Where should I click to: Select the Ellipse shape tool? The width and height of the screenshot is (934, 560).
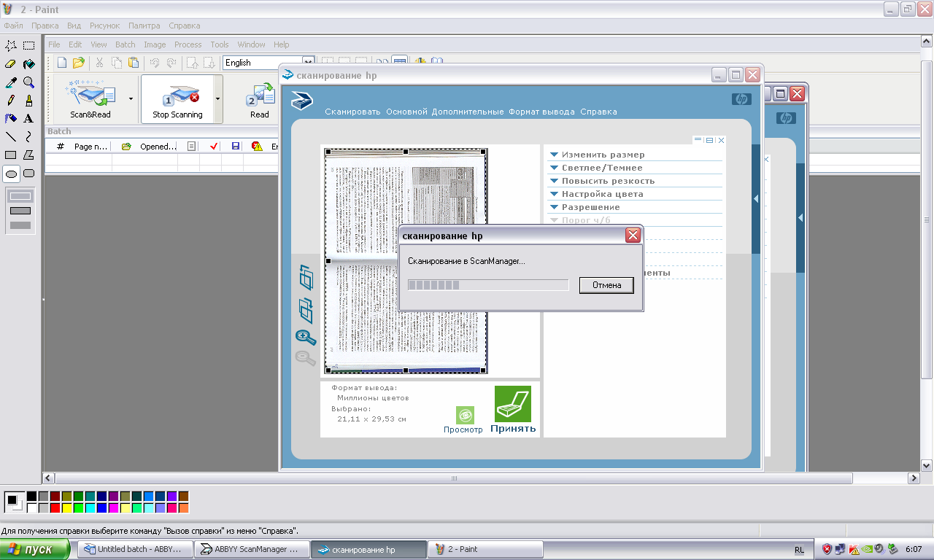[11, 174]
